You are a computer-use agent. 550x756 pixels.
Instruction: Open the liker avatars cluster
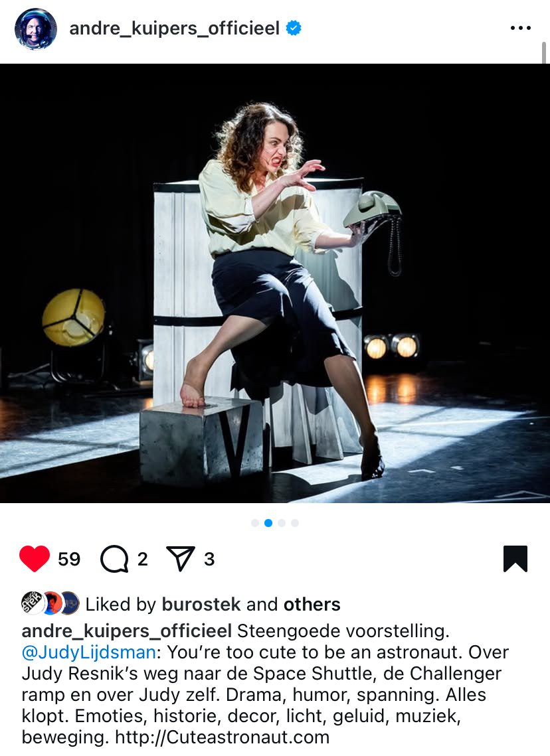(x=50, y=603)
